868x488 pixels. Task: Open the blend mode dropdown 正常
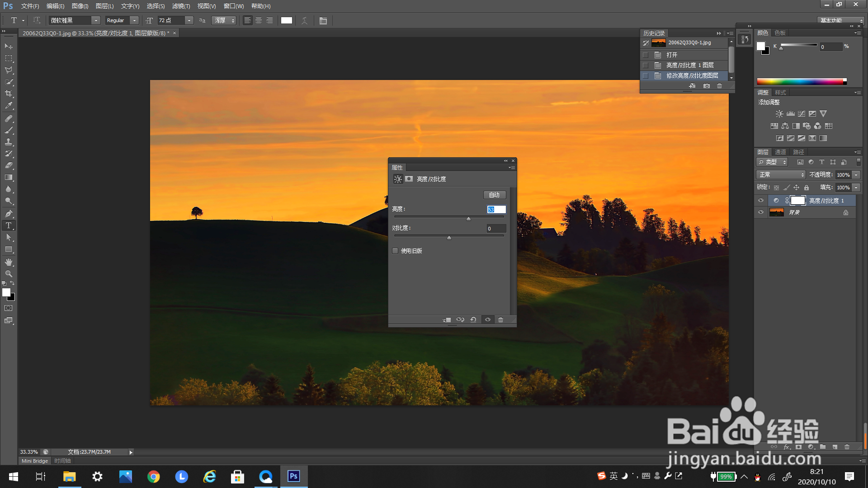point(781,175)
